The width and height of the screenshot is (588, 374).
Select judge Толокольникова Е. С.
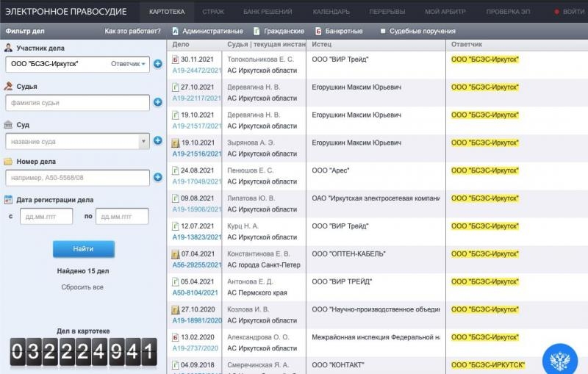(261, 60)
